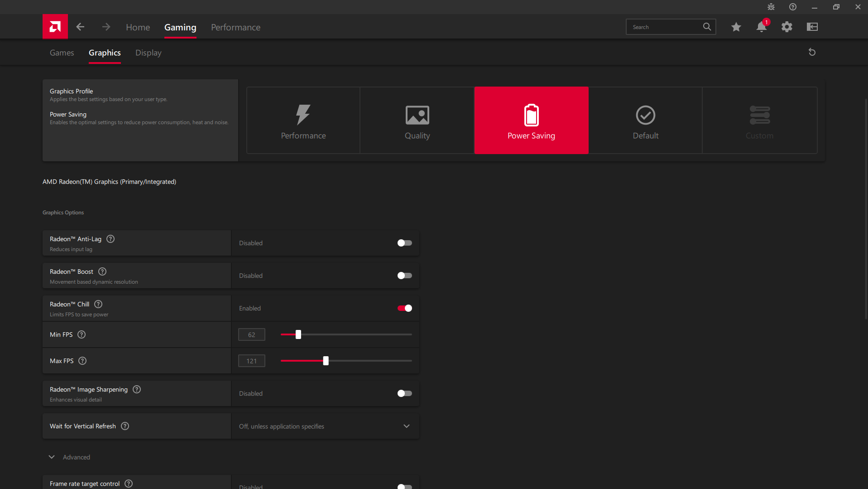Open settings gear icon
This screenshot has width=868, height=489.
tap(787, 27)
